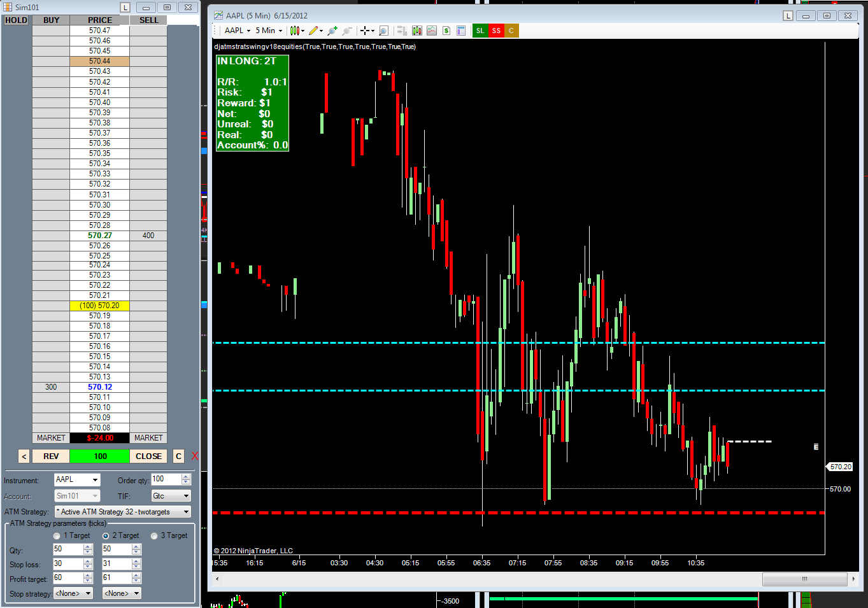Open the ATM Strategy dropdown
This screenshot has width=868, height=608.
(x=123, y=512)
